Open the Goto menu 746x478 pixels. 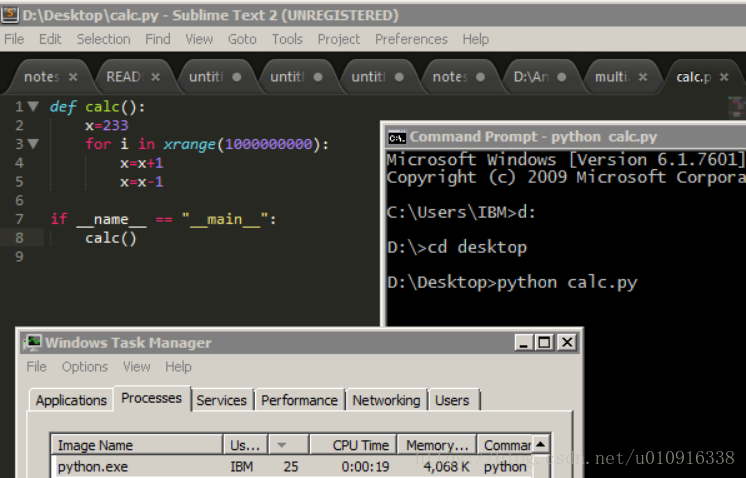(242, 39)
